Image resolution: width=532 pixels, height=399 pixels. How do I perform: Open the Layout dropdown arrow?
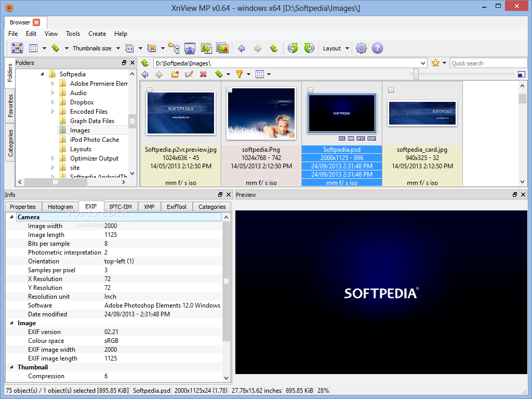pos(347,48)
